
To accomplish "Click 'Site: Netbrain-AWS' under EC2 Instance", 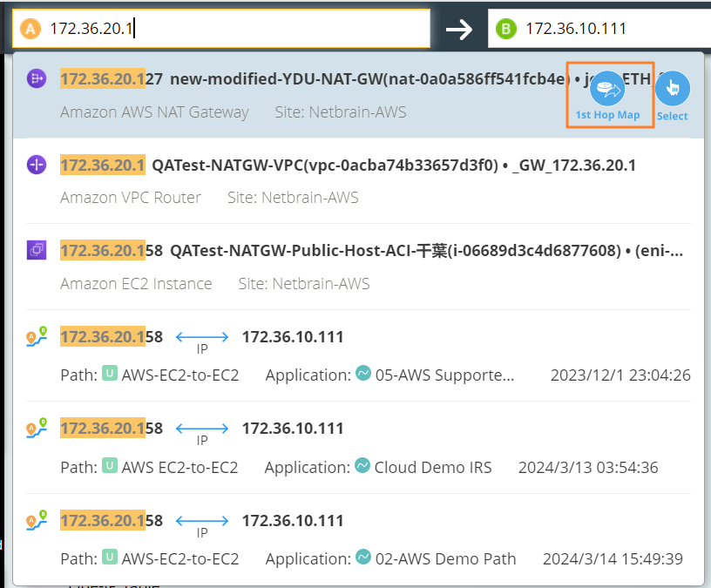I will (x=304, y=284).
